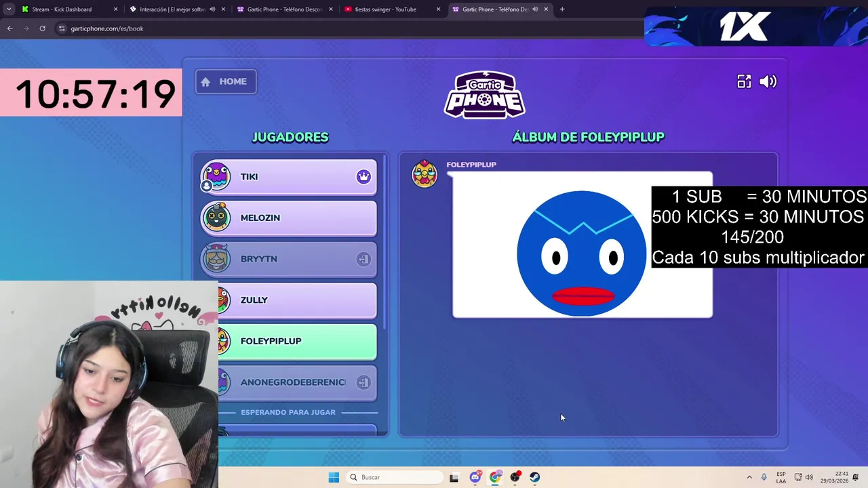Switch to the first Gartic Phone tab

(284, 9)
